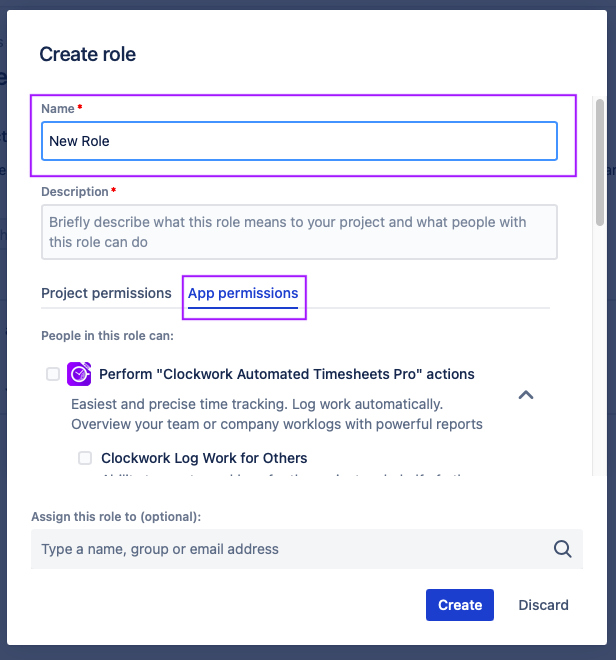Click the "Create role" dialog heading

tap(87, 55)
